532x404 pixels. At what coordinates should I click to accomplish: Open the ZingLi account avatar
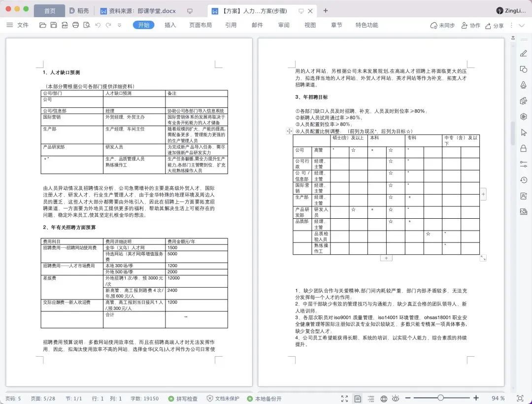coord(500,10)
